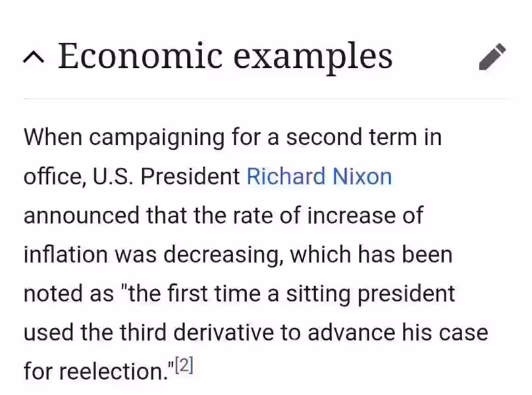The image size is (532, 395).
Task: Click the word "examples" in the heading
Action: (x=313, y=58)
